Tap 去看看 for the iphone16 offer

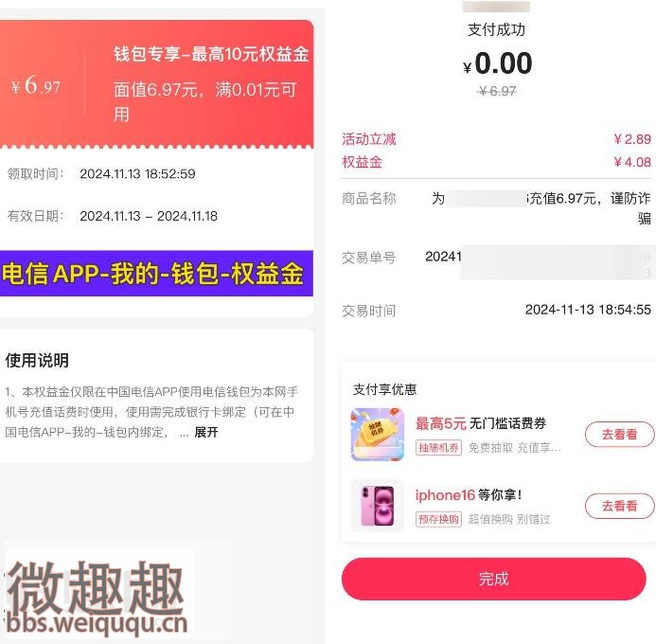coord(619,506)
